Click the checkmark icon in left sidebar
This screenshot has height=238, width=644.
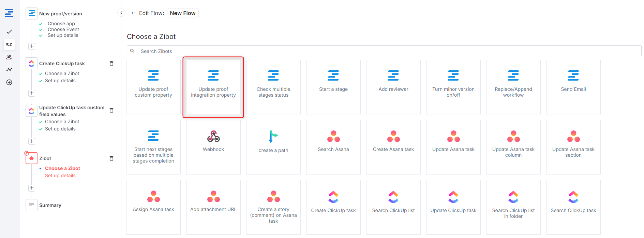point(9,32)
